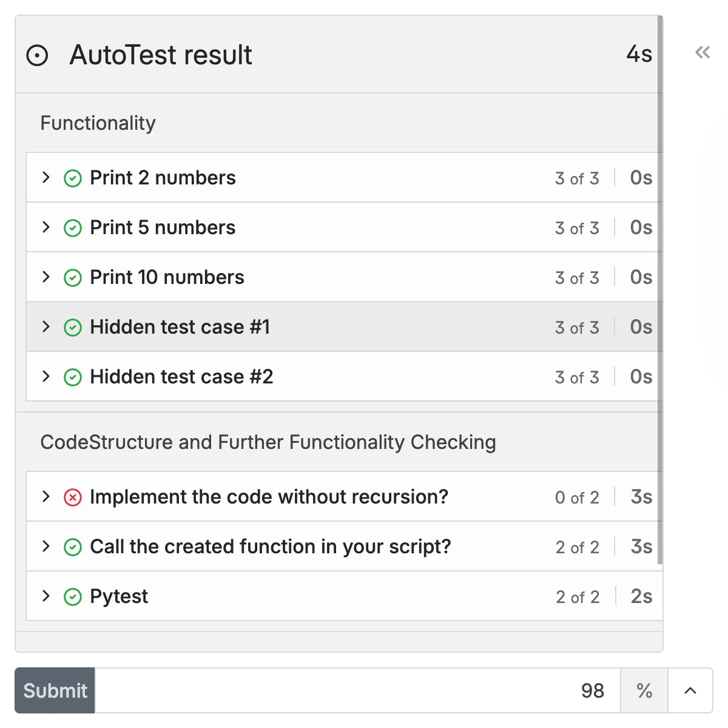Viewport: 728px width, 728px height.
Task: Click the grade input field showing 98
Action: coord(358,690)
